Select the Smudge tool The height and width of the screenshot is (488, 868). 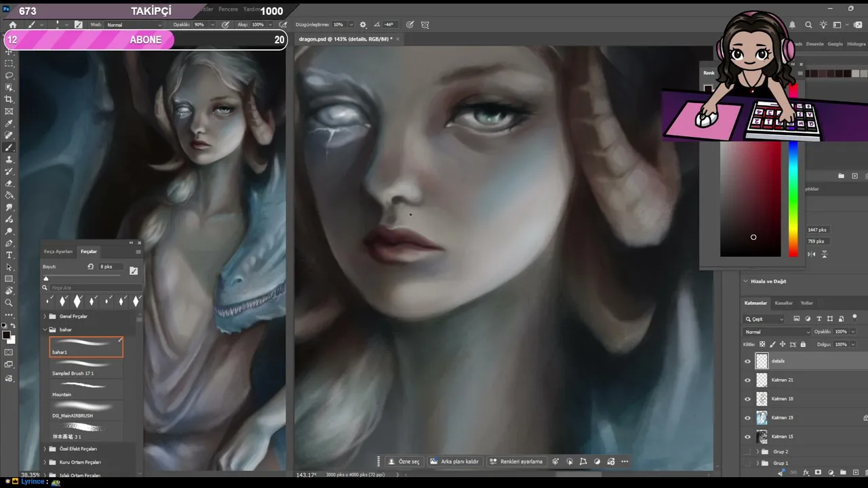[9, 207]
